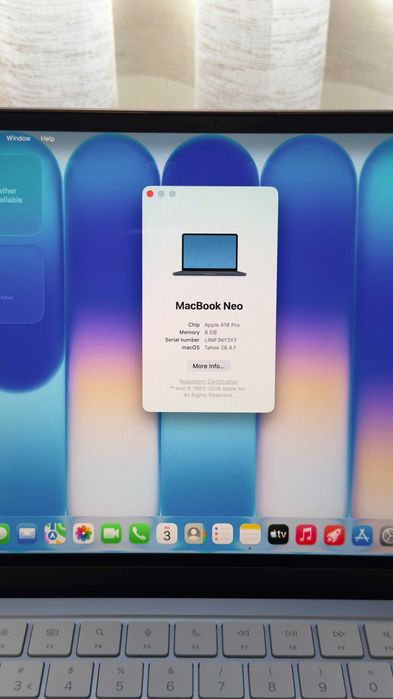Open the Music app in Dock
The height and width of the screenshot is (699, 393).
pyautogui.click(x=306, y=535)
